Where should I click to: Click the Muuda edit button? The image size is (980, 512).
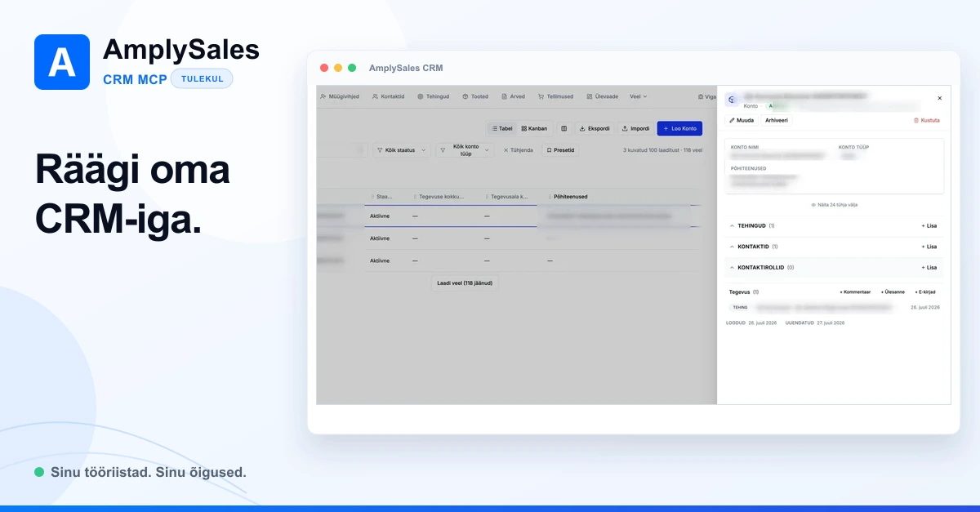tap(742, 120)
